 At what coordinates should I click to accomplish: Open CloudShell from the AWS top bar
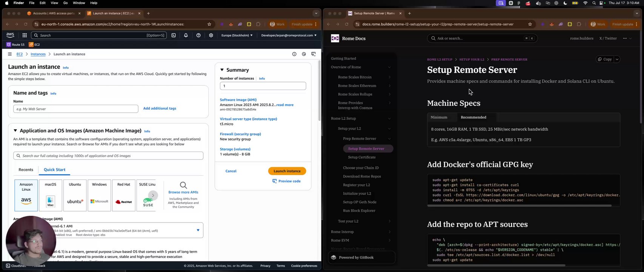coord(174,35)
